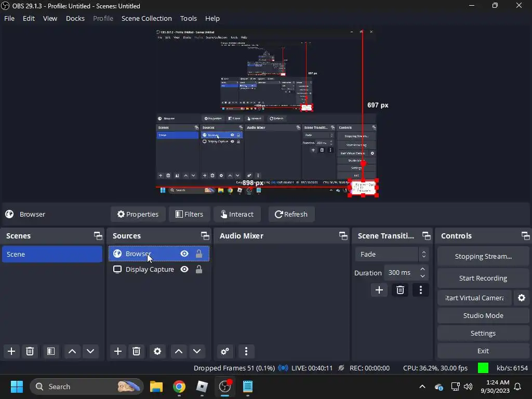
Task: Move source down in Sources dock
Action: [x=197, y=351]
